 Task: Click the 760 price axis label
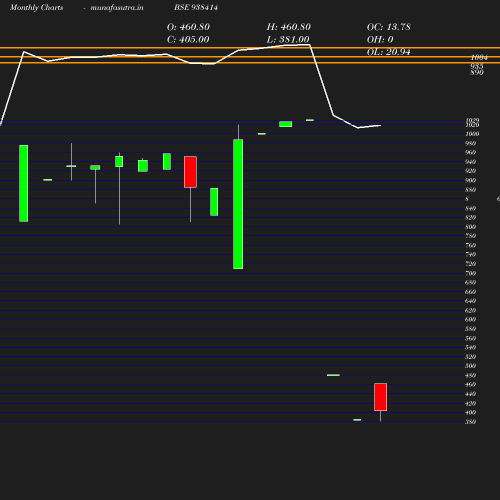click(x=470, y=245)
